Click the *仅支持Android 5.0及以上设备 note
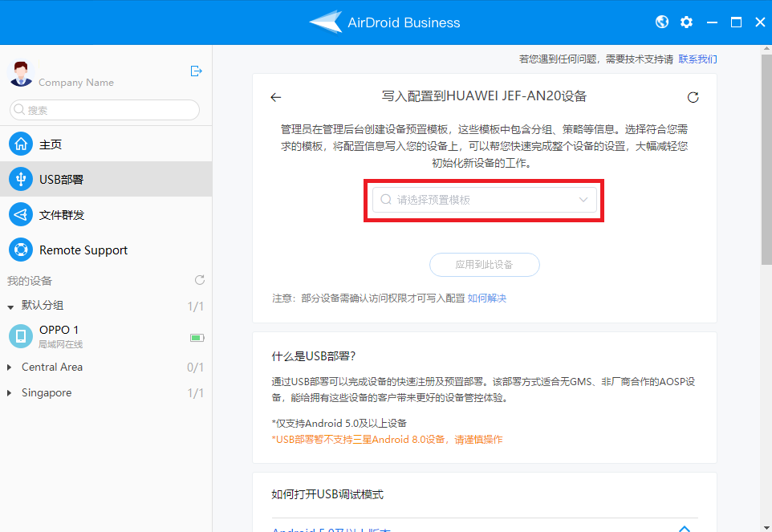 (x=339, y=423)
